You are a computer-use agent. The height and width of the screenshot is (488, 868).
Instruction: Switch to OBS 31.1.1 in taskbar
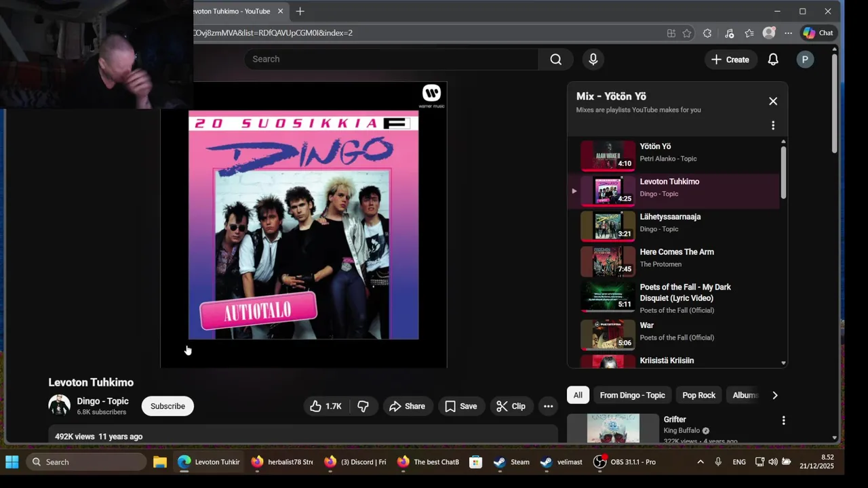click(625, 462)
